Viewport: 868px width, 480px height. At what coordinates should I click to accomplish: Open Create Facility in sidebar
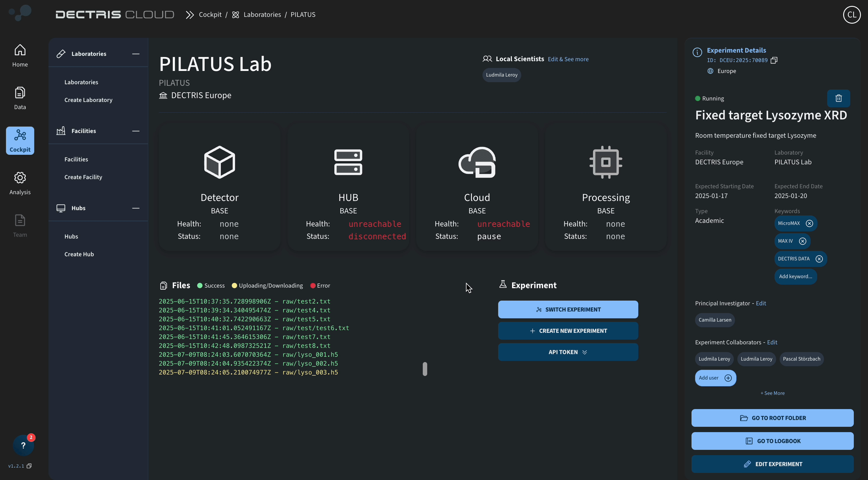(83, 177)
